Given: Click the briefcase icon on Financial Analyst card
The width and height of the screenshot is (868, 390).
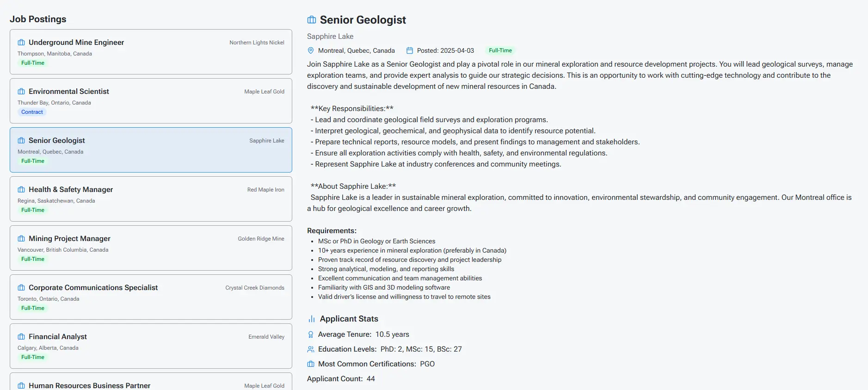Looking at the screenshot, I should 21,336.
